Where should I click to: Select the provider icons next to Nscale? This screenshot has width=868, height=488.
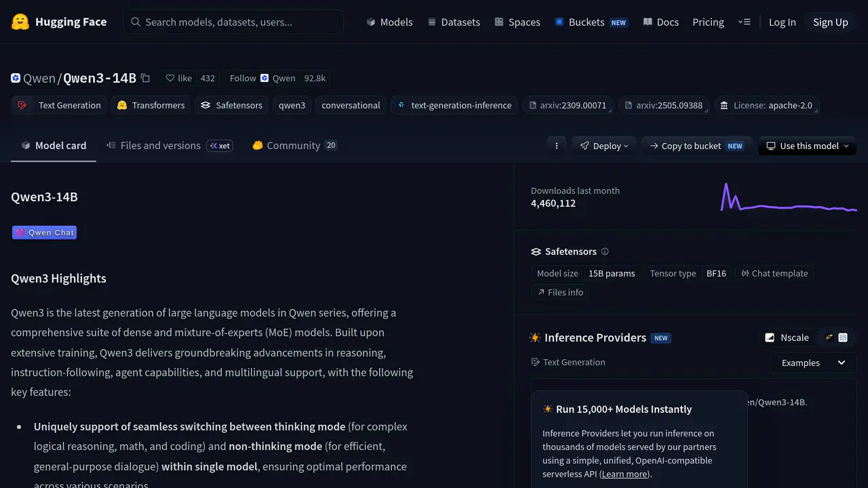coord(836,338)
